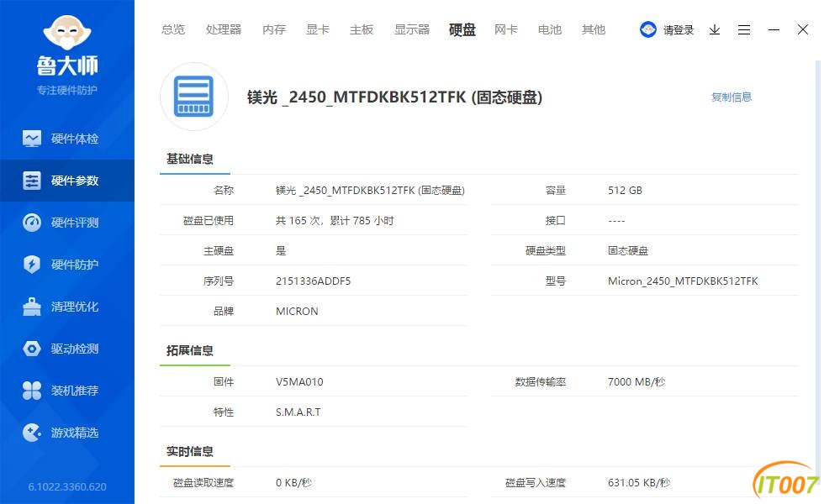
Task: Click the 专注硬件防护 slogan text
Action: click(66, 90)
